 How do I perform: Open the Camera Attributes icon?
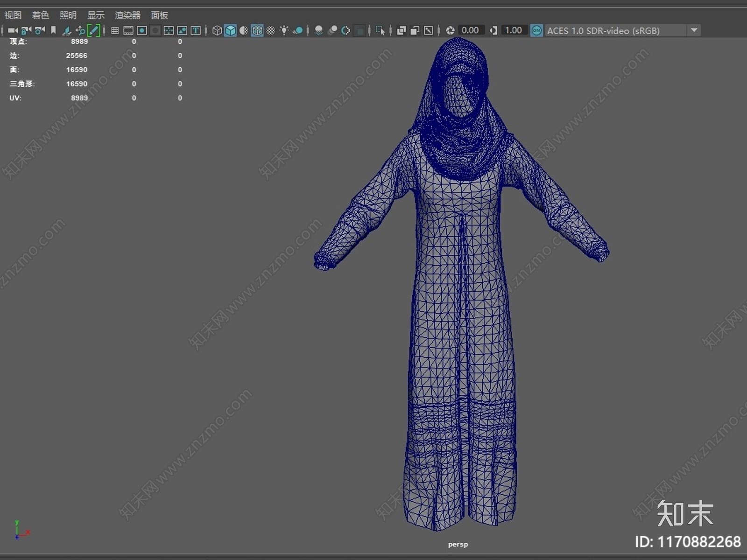(x=40, y=30)
